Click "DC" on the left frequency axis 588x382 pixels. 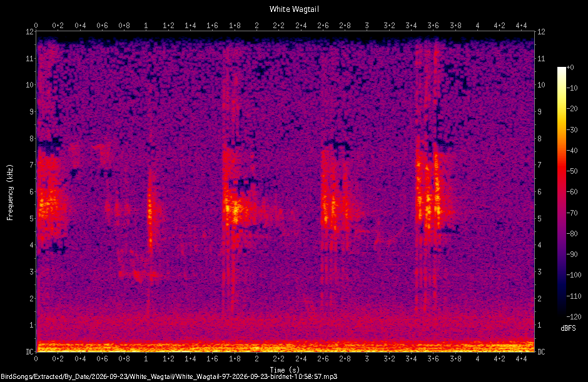[x=29, y=351]
